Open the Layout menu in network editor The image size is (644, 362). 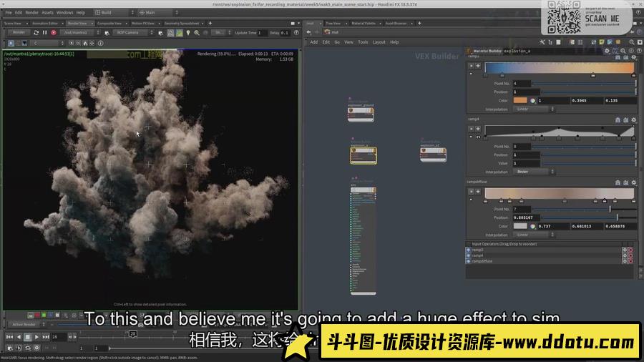click(x=379, y=42)
